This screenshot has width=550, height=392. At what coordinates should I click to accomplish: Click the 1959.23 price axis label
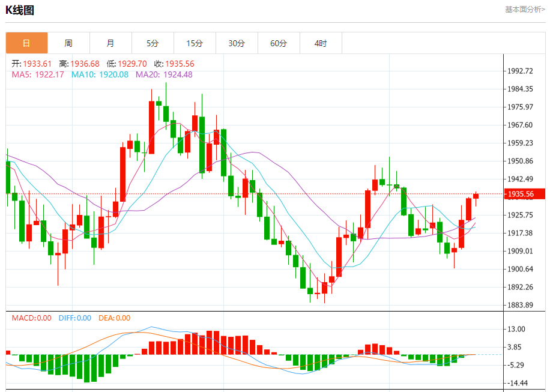point(520,143)
